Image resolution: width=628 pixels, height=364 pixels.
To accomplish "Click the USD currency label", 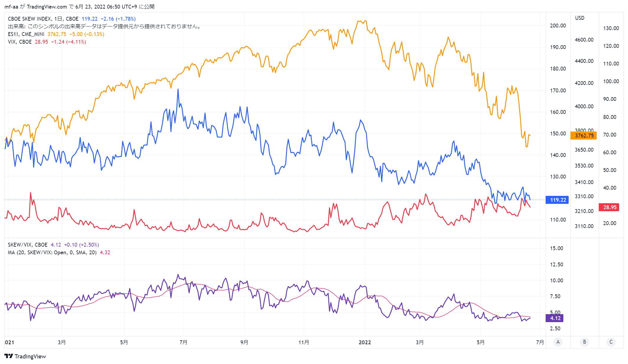I will tap(580, 18).
